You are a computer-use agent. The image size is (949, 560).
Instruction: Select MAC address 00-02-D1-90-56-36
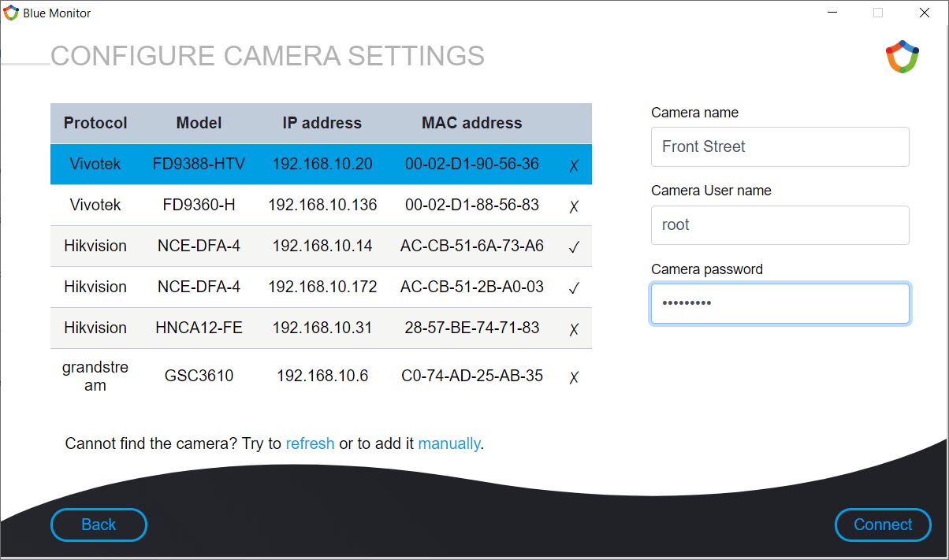[x=472, y=164]
